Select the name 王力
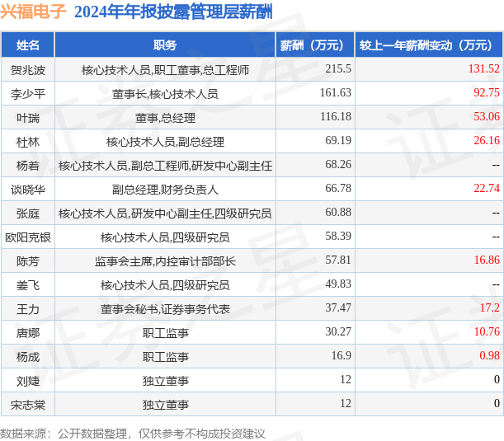The width and height of the screenshot is (504, 441). pyautogui.click(x=28, y=309)
